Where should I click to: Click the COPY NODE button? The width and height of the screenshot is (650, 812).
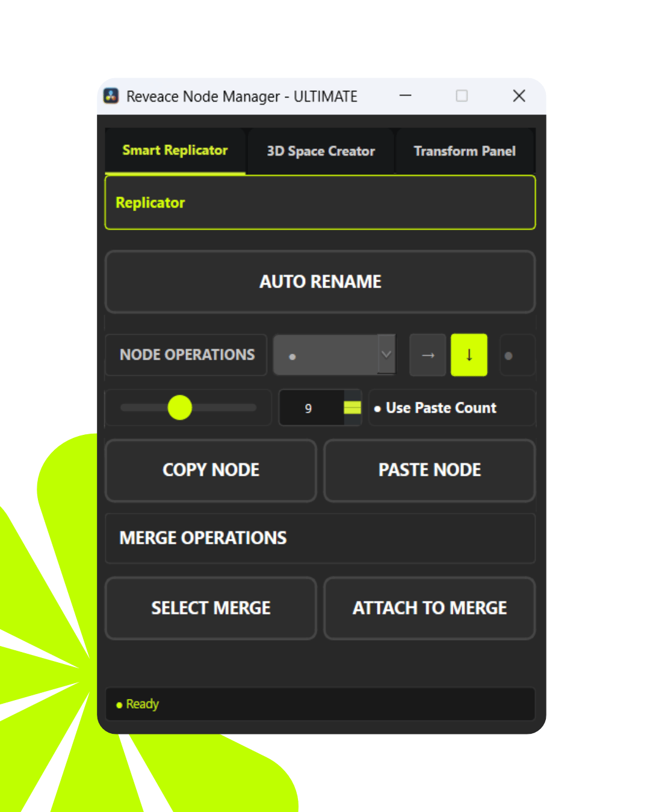(211, 470)
